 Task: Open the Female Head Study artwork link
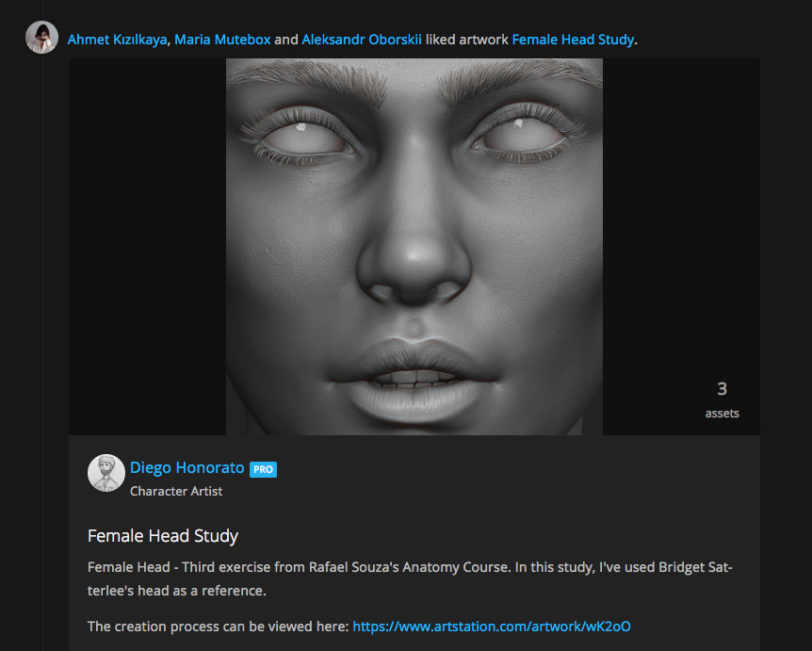[x=573, y=40]
